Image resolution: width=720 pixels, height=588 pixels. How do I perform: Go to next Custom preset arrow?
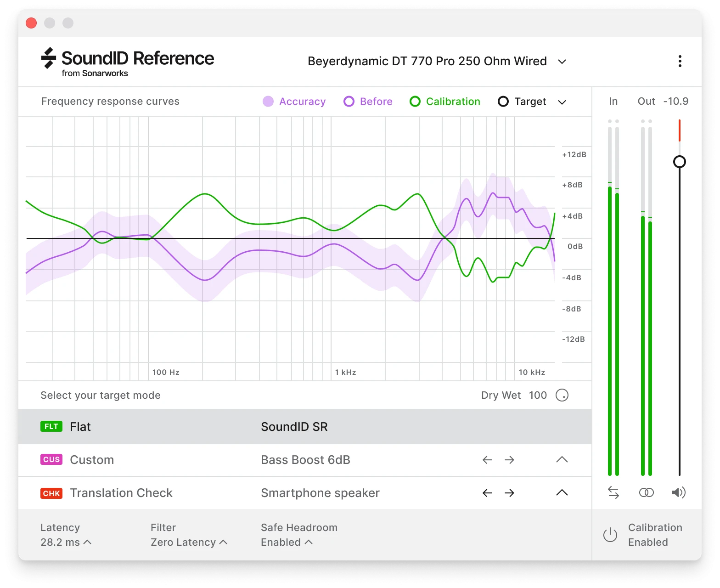point(509,460)
